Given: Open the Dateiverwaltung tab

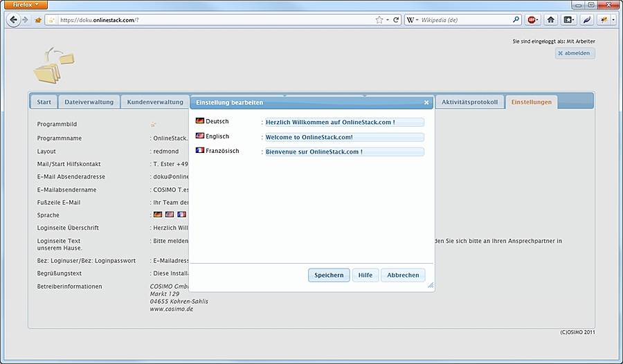Looking at the screenshot, I should coord(89,102).
